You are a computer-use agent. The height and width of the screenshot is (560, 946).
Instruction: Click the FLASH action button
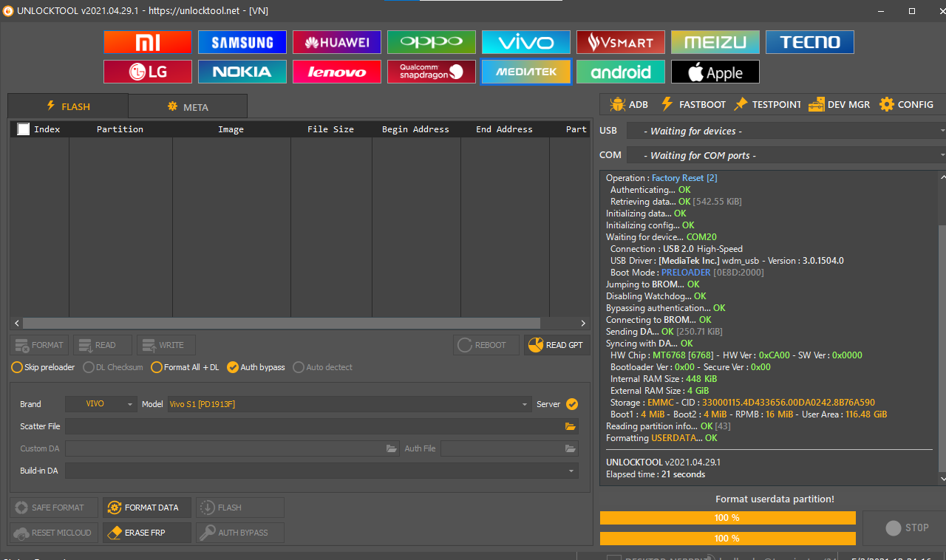click(x=240, y=508)
